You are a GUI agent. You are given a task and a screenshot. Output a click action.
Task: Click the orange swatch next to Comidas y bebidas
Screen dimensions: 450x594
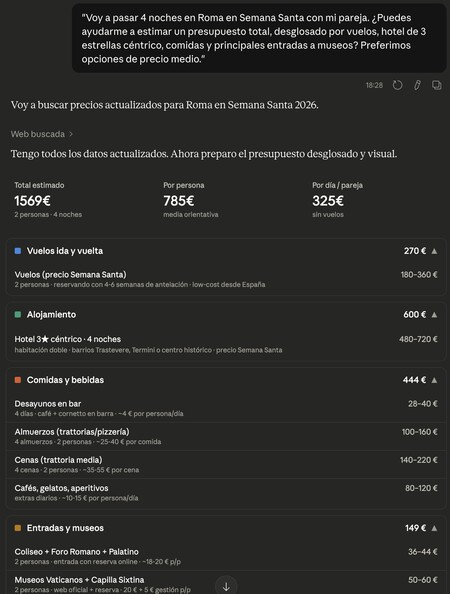tap(18, 380)
